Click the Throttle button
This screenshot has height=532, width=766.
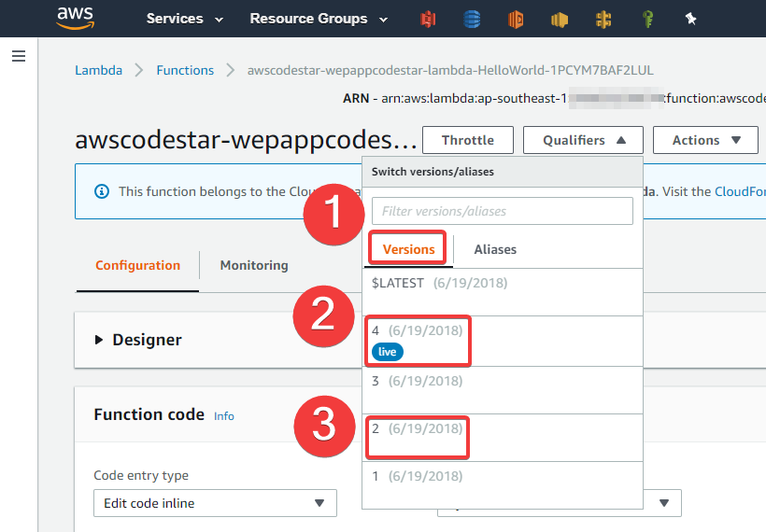(x=467, y=140)
